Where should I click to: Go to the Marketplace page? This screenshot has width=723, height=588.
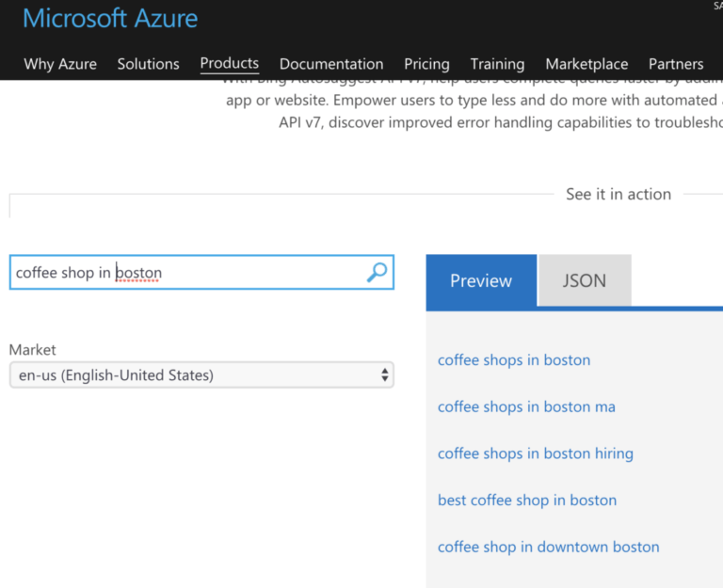(x=586, y=64)
